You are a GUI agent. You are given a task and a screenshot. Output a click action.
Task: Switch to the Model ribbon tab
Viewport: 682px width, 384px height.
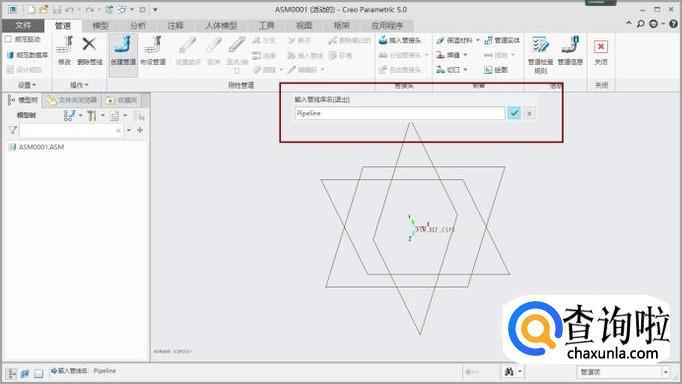tap(100, 26)
